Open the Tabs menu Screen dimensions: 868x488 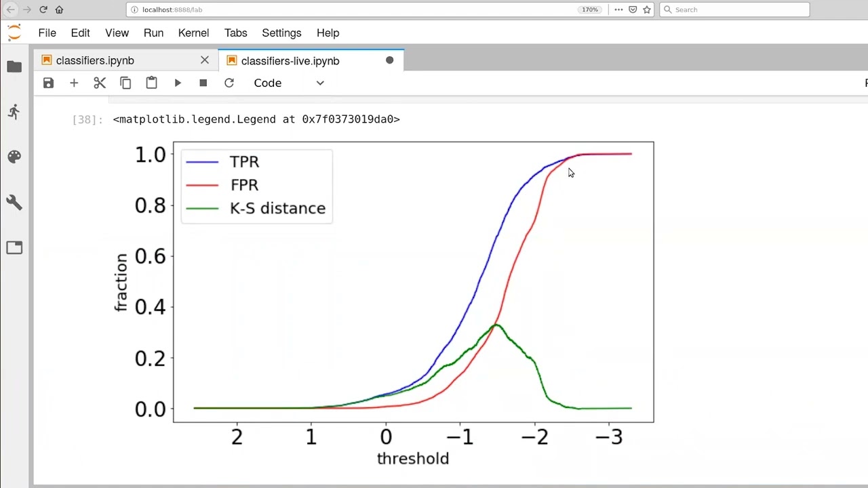click(236, 33)
